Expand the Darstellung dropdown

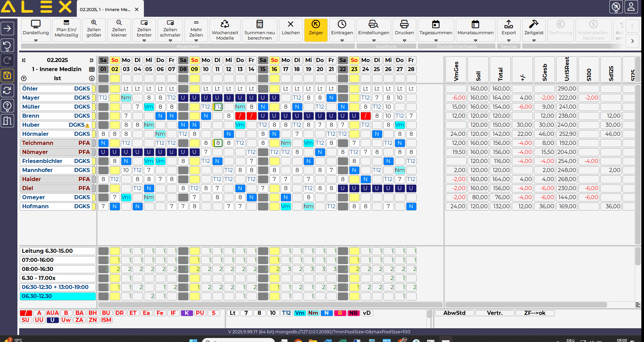(36, 40)
